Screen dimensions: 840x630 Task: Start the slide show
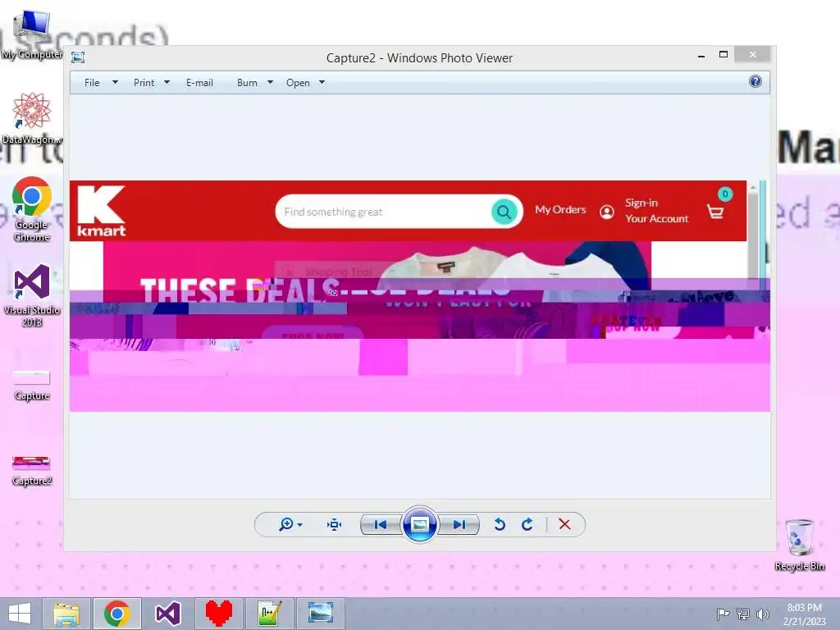[419, 524]
